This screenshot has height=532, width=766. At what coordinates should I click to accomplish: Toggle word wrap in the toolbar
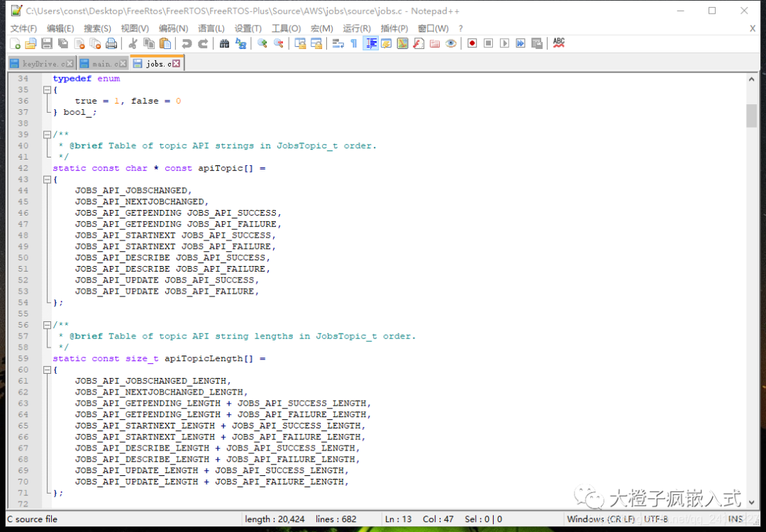point(338,44)
